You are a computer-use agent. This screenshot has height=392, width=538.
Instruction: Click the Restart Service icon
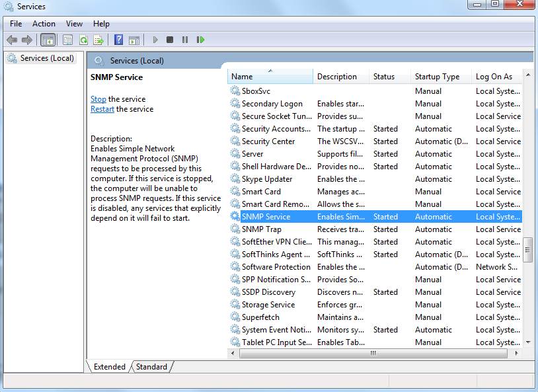click(x=200, y=40)
